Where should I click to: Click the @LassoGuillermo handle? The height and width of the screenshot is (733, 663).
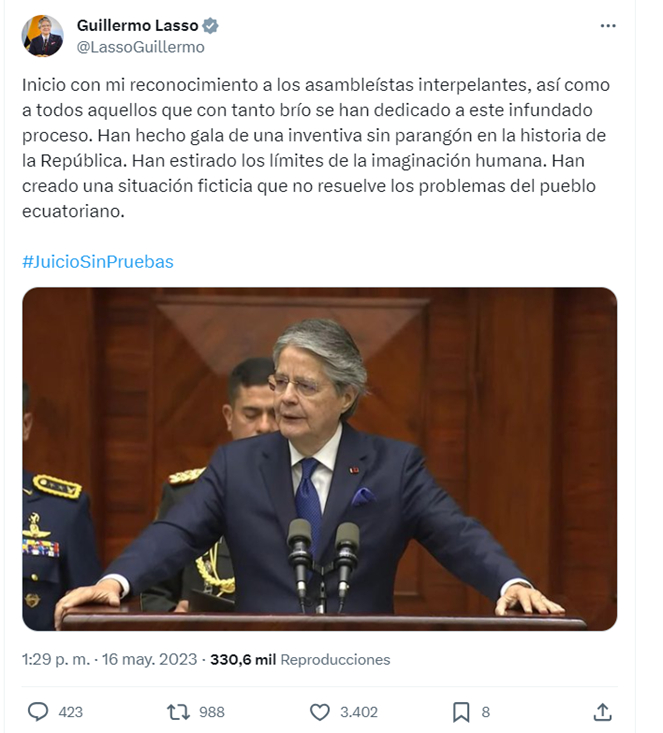[140, 47]
